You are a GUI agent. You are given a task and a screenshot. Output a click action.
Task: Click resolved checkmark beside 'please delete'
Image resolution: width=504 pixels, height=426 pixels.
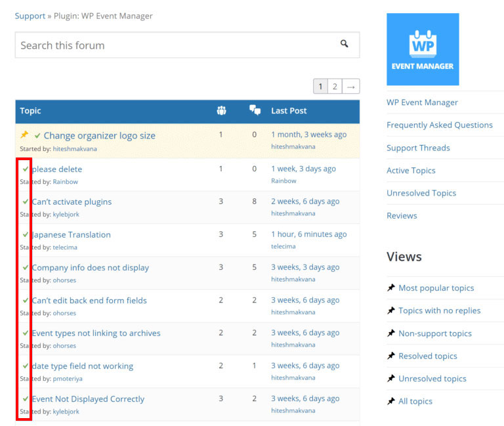[x=26, y=169]
